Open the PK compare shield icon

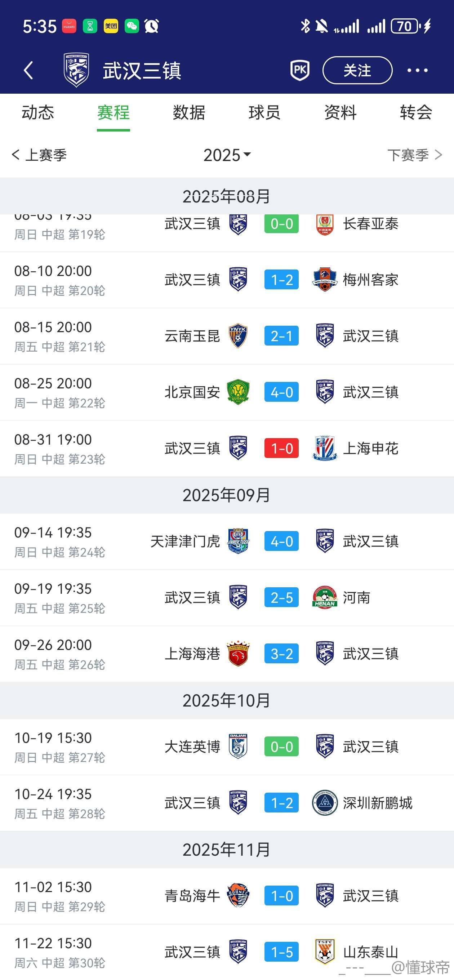pos(300,70)
